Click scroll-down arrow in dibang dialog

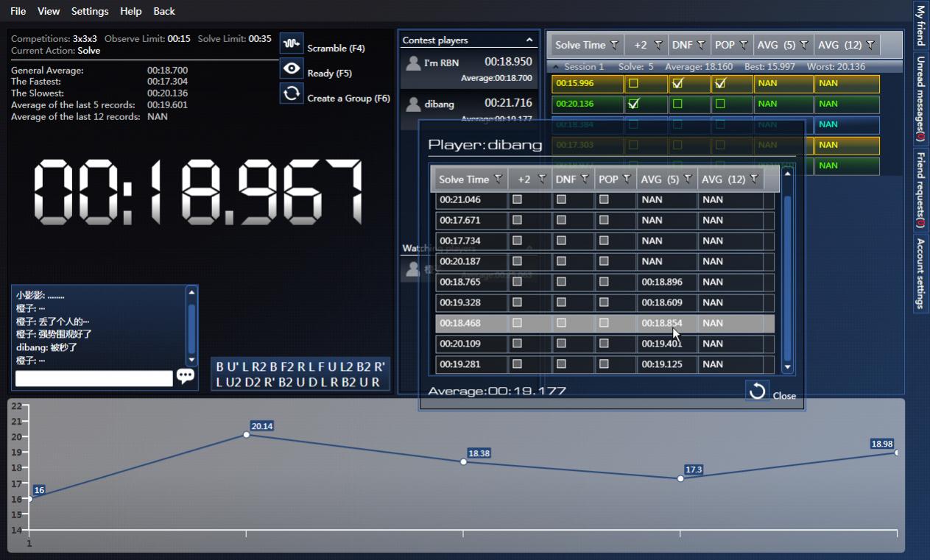pyautogui.click(x=787, y=366)
